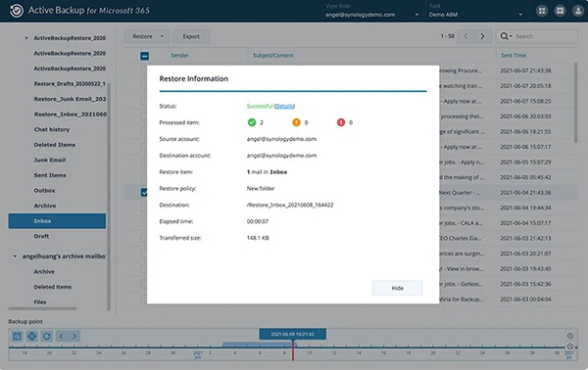This screenshot has height=370, width=588.
Task: Click the Hide button in dialog
Action: point(398,288)
